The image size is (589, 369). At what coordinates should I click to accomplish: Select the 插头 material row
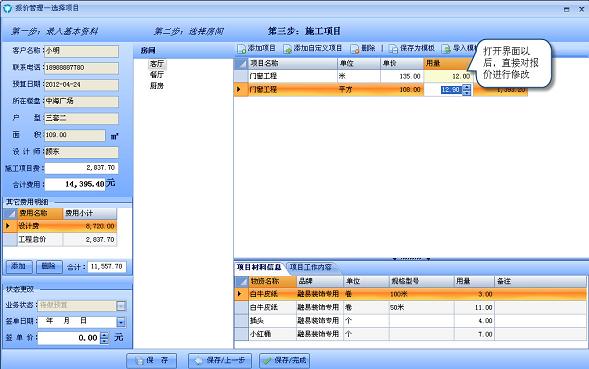click(x=410, y=321)
